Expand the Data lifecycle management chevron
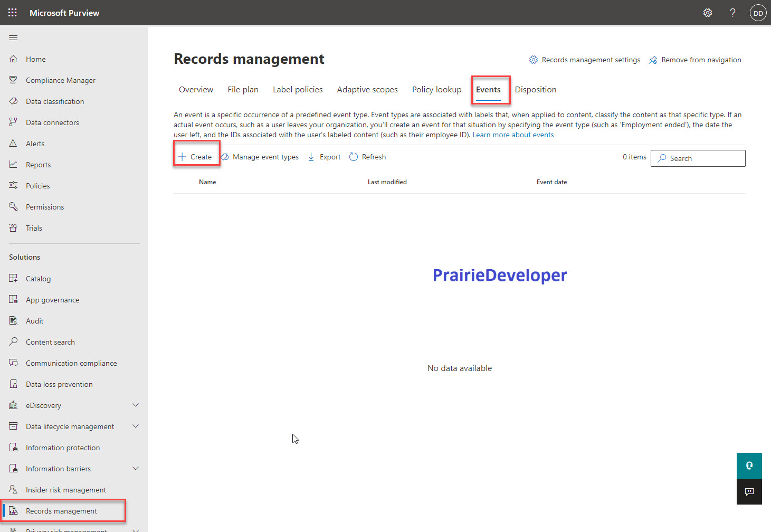771x532 pixels. click(136, 426)
